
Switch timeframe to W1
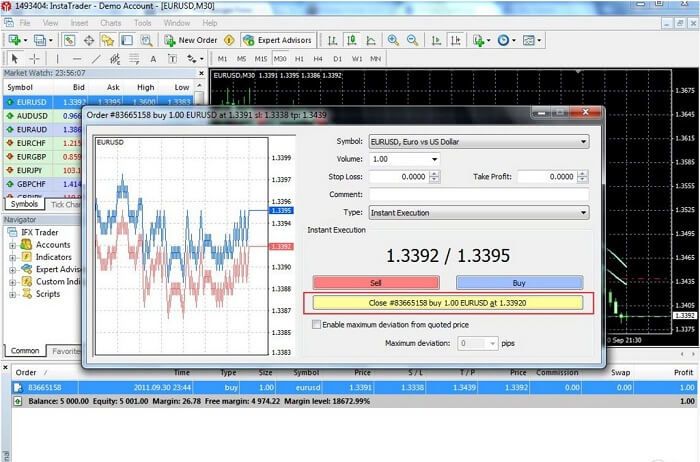pos(357,58)
